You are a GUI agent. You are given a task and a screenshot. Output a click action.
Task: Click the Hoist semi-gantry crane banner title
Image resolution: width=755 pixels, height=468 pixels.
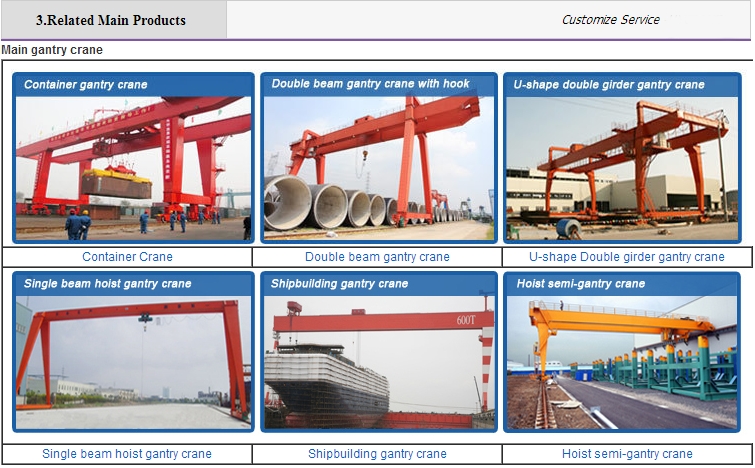(581, 284)
